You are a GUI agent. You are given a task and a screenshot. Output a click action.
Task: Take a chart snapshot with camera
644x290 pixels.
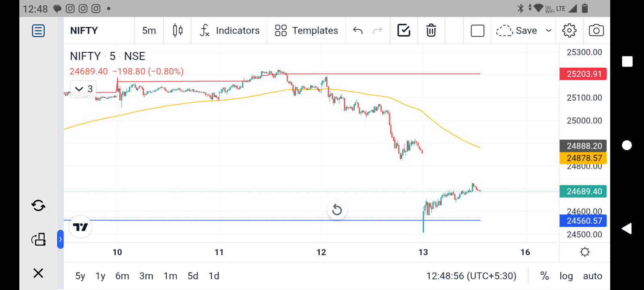(x=596, y=31)
